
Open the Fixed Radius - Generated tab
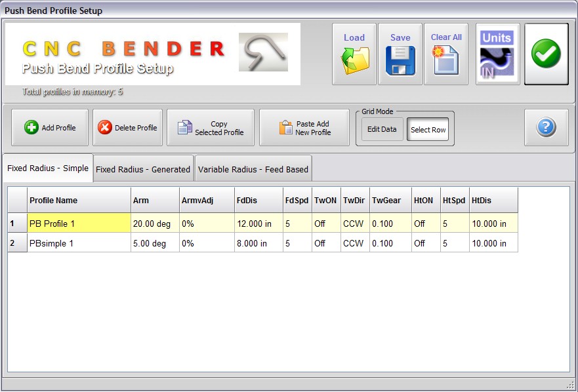(143, 169)
